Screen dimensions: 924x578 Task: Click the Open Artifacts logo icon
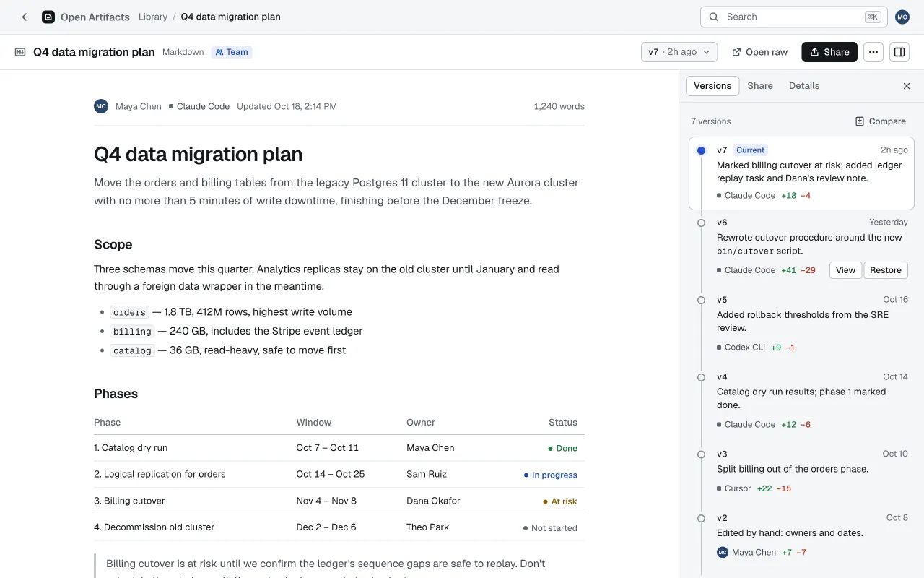pos(48,17)
